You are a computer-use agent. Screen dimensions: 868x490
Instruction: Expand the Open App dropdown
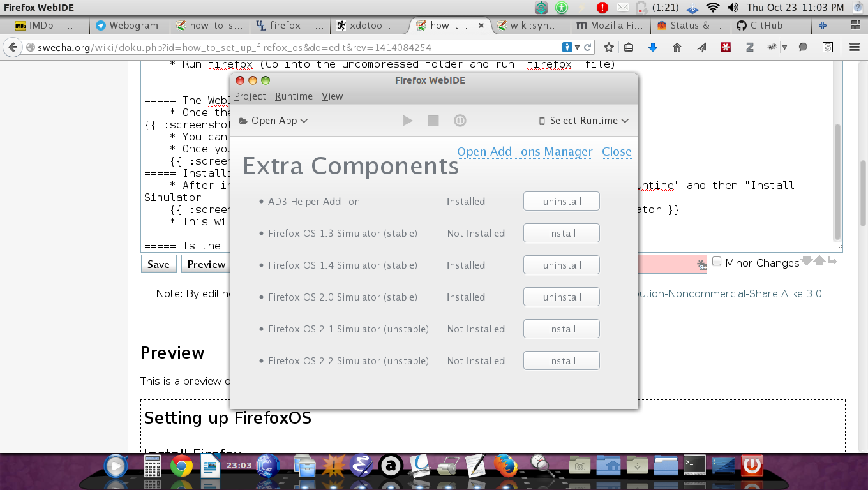[x=274, y=121]
